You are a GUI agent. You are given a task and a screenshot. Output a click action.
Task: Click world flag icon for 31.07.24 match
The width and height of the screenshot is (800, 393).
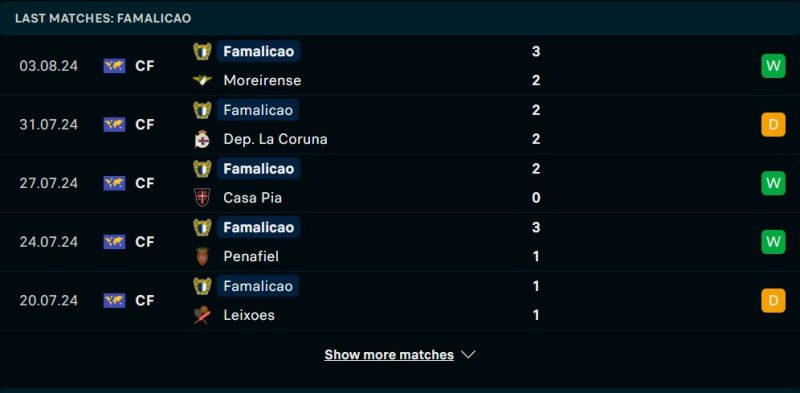click(114, 125)
